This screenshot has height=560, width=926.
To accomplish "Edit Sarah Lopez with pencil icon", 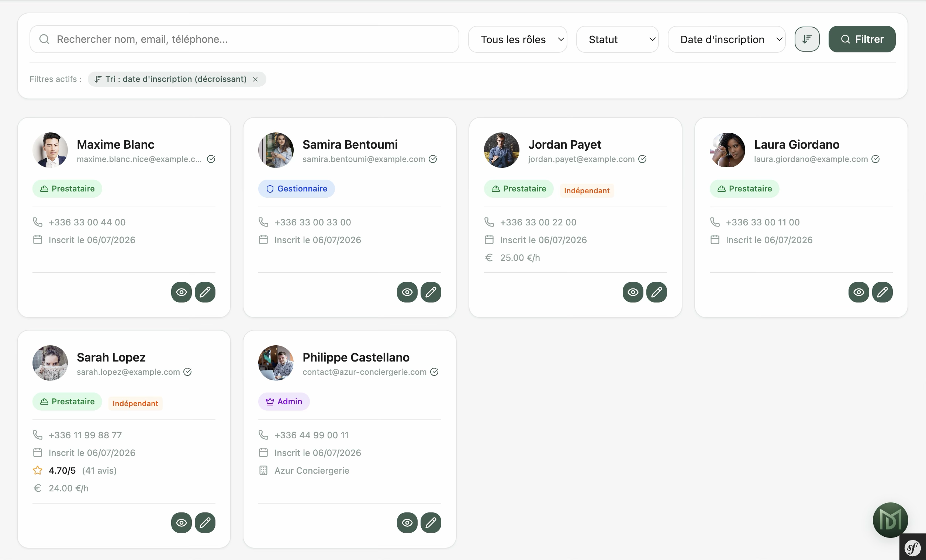I will (205, 522).
